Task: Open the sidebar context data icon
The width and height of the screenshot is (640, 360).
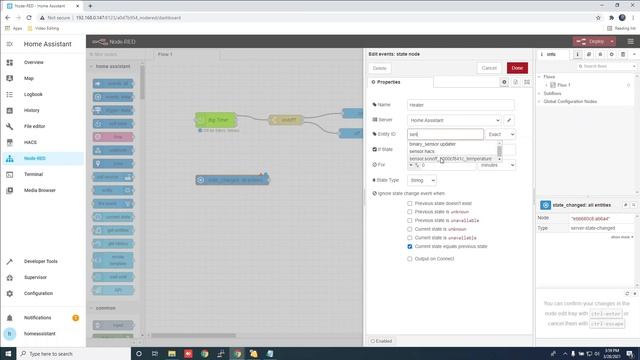Action: pos(623,54)
